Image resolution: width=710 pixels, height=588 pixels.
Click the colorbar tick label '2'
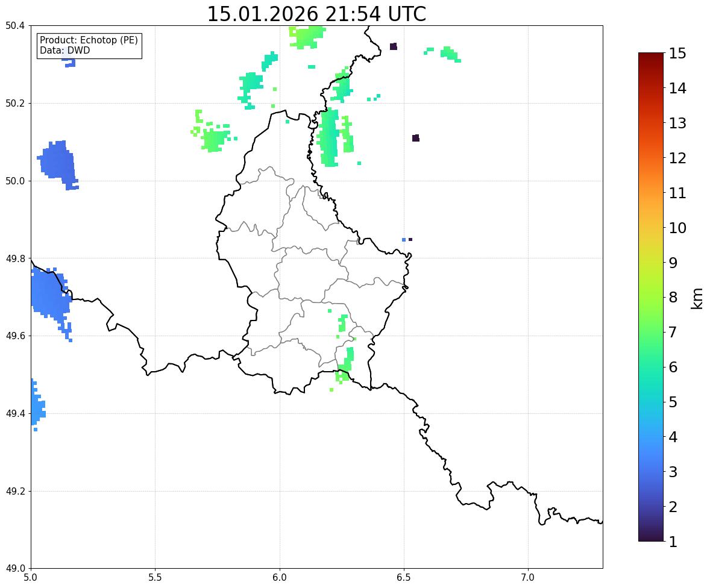673,507
